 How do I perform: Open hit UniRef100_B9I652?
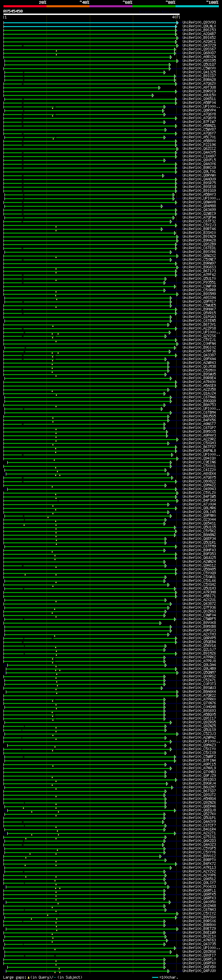[x=199, y=38]
